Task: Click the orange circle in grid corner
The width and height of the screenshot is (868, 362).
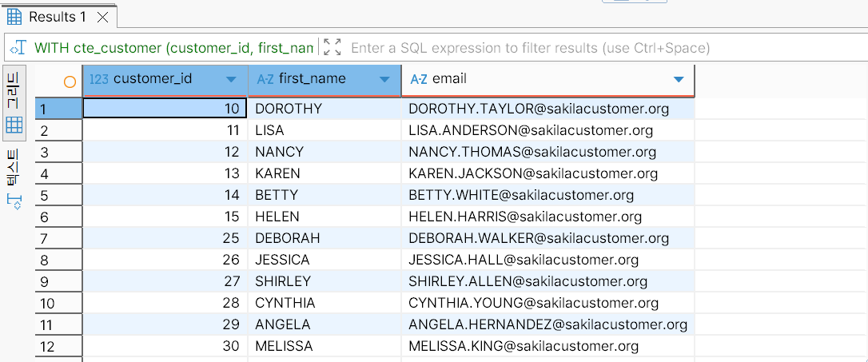Action: tap(70, 81)
